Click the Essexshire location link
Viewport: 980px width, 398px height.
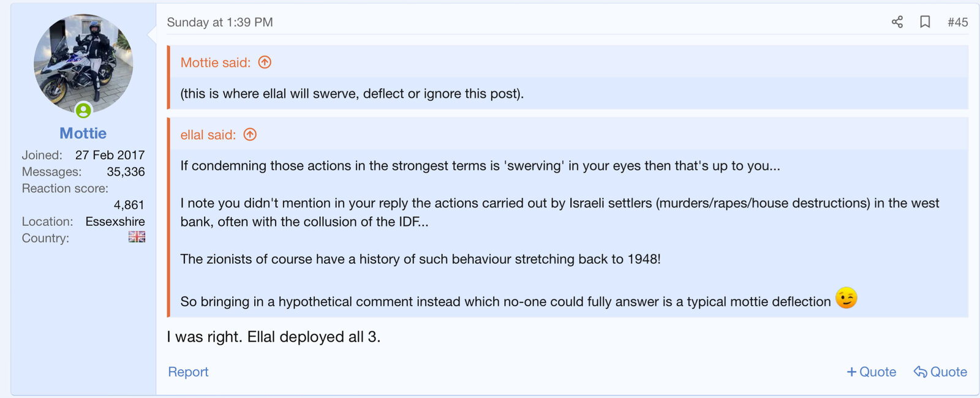coord(115,222)
